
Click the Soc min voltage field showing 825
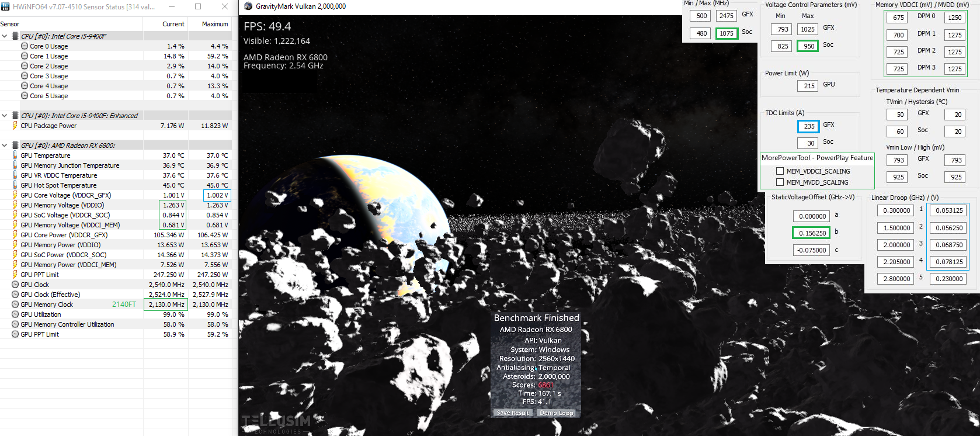click(783, 46)
